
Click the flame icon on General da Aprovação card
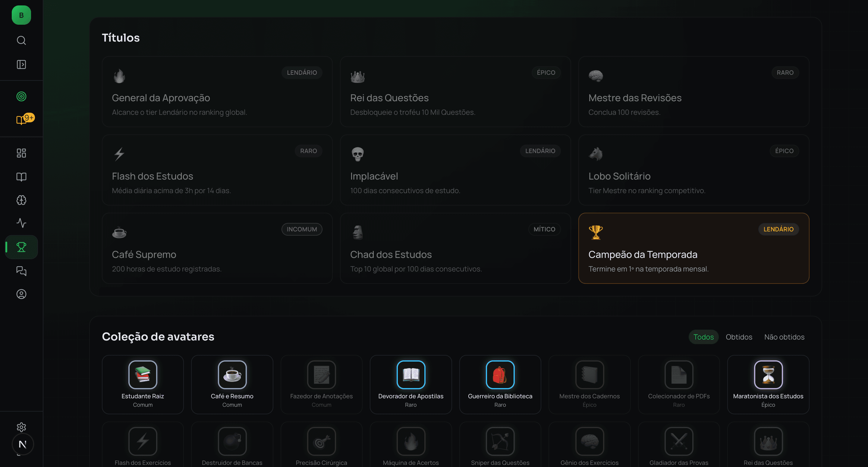(119, 76)
